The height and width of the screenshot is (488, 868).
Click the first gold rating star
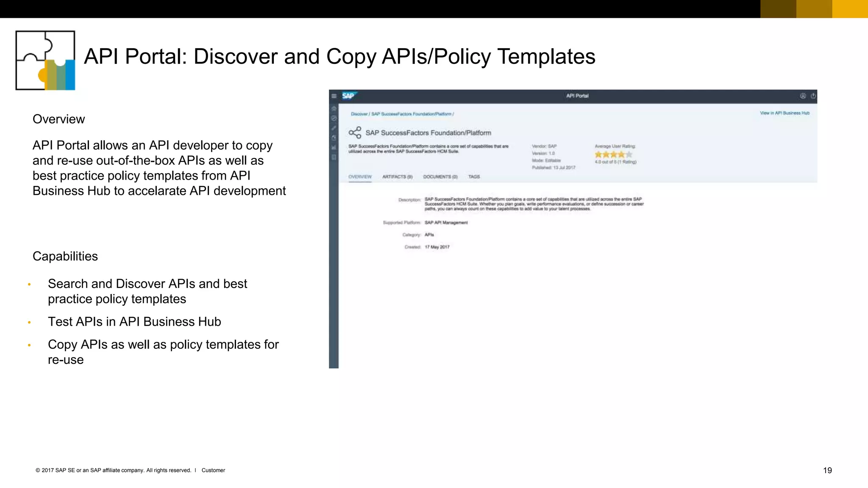(598, 155)
